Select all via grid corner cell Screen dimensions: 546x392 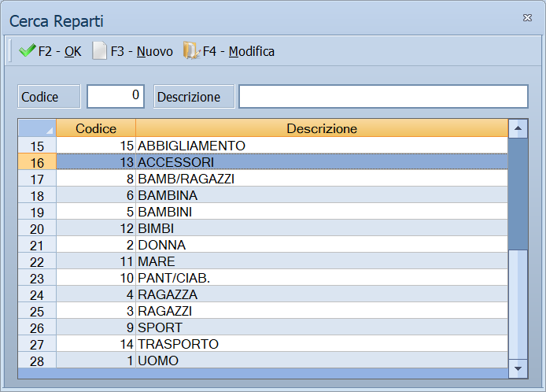tap(37, 128)
